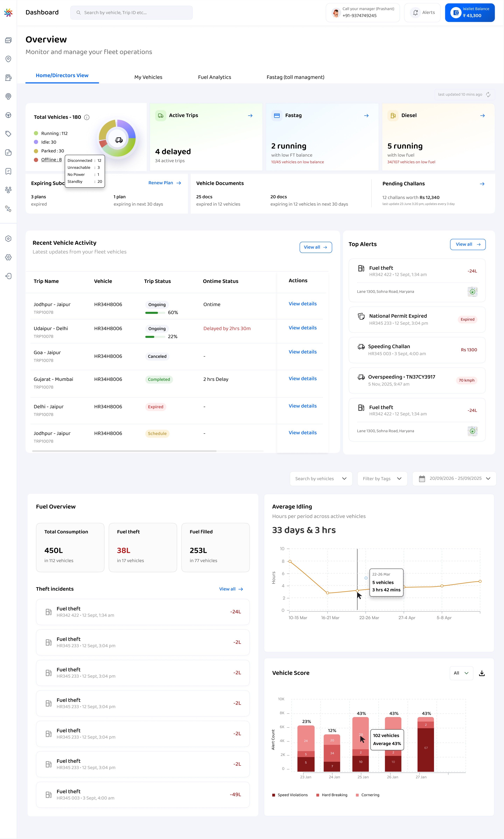The width and height of the screenshot is (504, 839).
Task: Open the tracking signal sidebar icon
Action: [x=9, y=96]
